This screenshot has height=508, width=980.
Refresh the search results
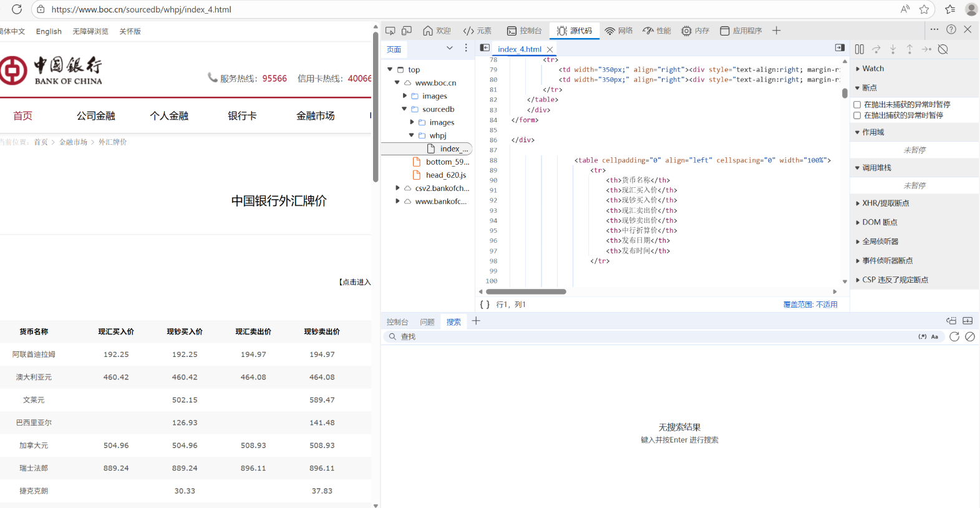click(954, 336)
